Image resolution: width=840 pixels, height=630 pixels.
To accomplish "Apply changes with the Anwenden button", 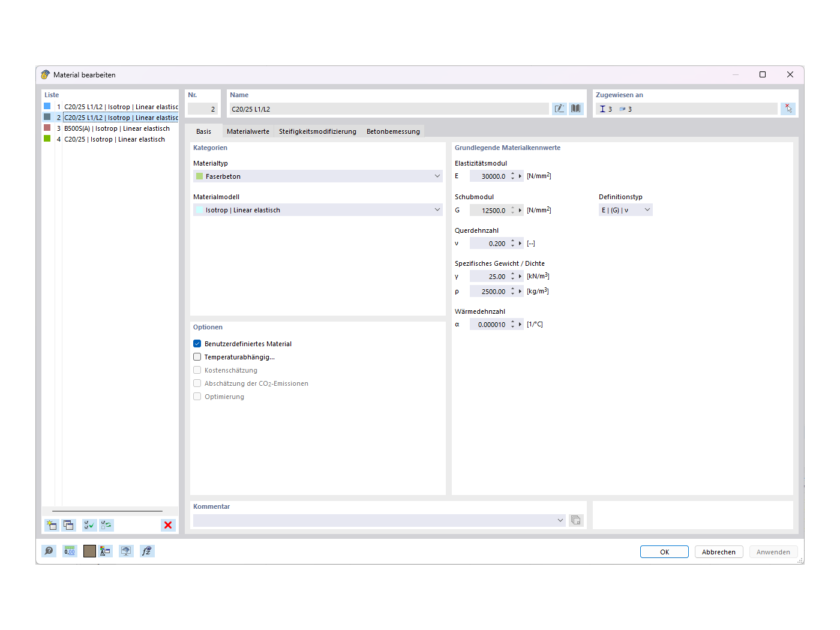I will coord(773,551).
